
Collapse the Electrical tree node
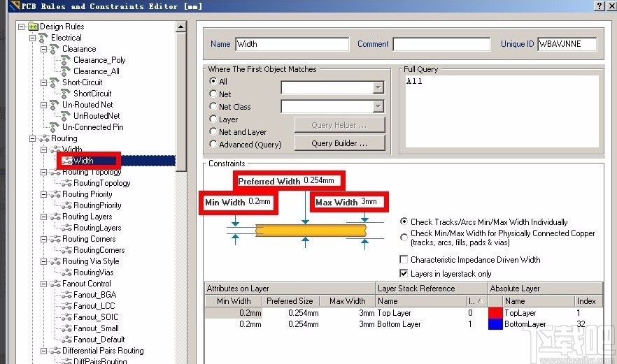pyautogui.click(x=32, y=38)
